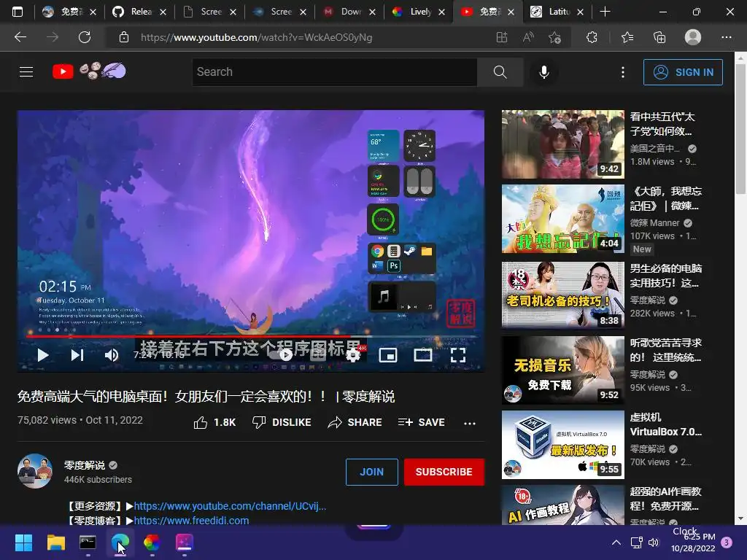Enable miniplayer mode

[388, 355]
